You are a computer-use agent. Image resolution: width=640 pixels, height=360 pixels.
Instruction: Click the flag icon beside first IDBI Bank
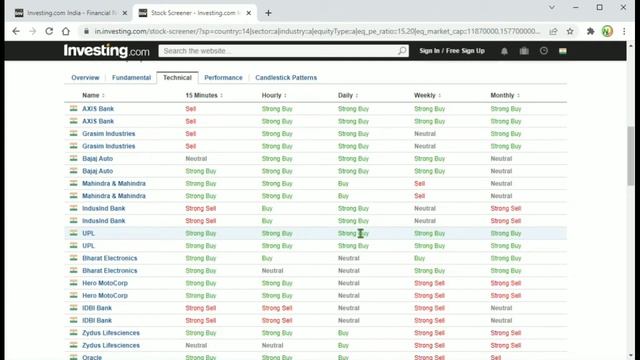(x=73, y=308)
